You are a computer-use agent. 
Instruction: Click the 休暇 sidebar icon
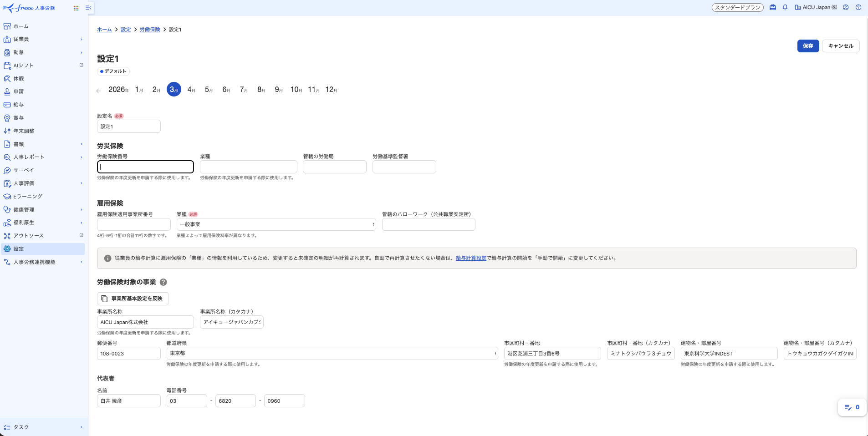7,79
